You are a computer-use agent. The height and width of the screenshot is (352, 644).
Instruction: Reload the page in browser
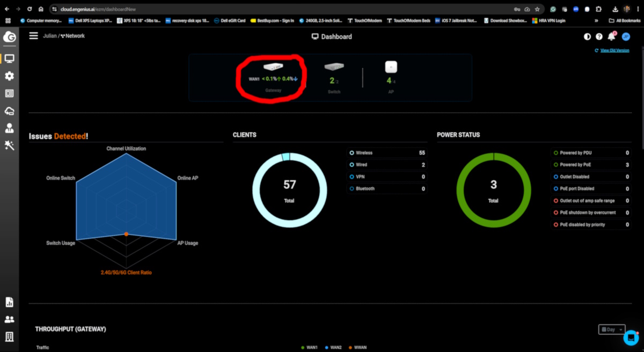[x=29, y=9]
